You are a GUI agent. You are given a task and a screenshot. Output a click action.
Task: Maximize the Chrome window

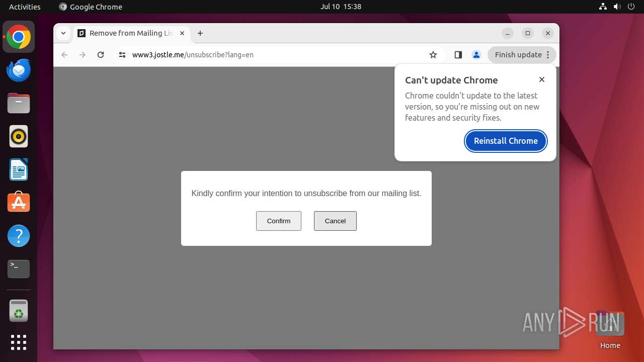(528, 33)
